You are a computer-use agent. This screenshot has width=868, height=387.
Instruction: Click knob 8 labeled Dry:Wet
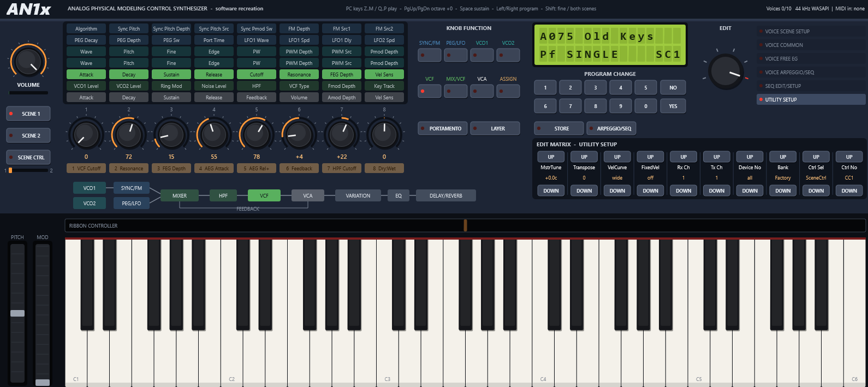tap(384, 134)
